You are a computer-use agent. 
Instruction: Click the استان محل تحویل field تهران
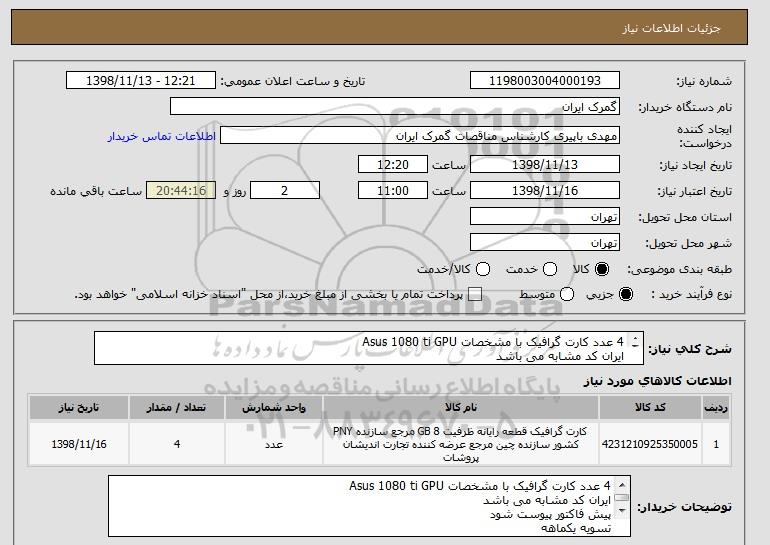[545, 217]
